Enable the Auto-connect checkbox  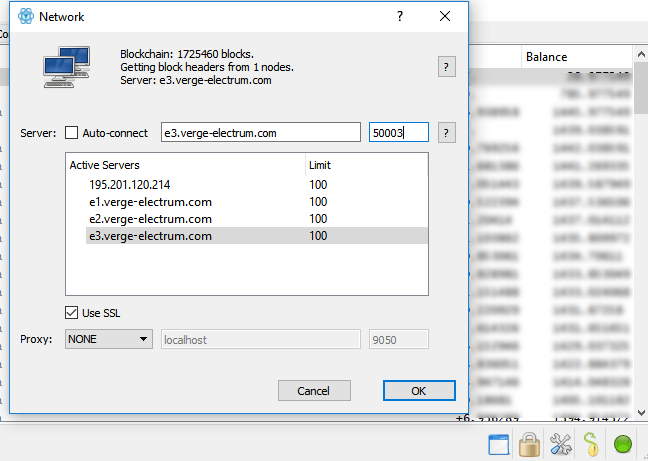tap(71, 133)
